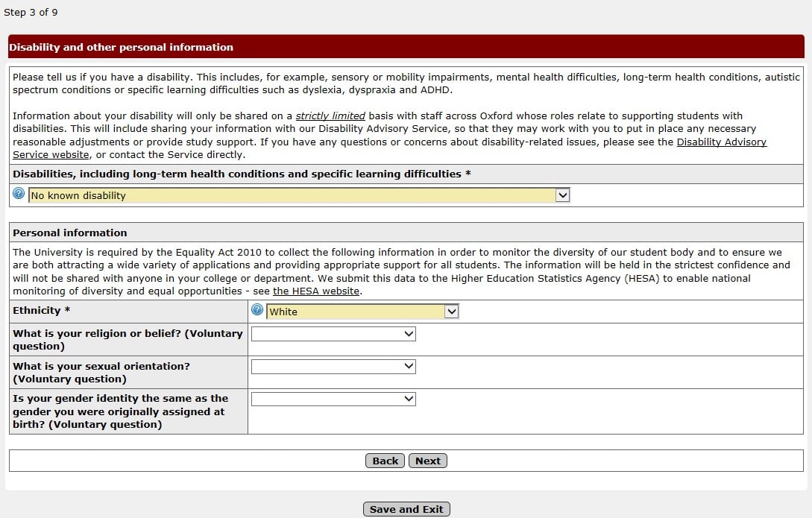Click the Save and Exit button
The width and height of the screenshot is (812, 518).
[x=406, y=509]
